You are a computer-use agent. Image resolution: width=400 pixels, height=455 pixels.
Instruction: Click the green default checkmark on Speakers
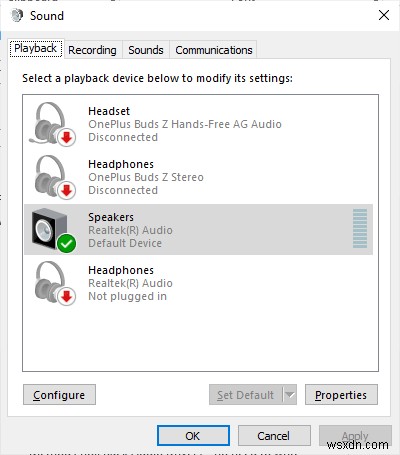67,243
